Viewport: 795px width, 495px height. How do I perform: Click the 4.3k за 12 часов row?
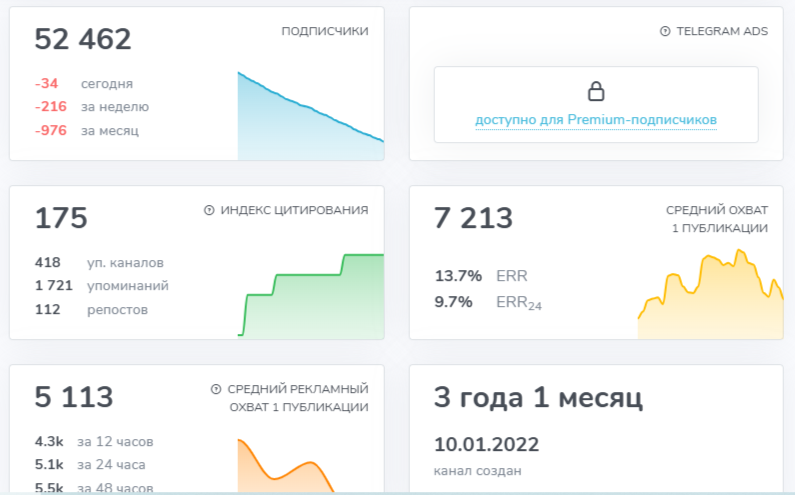coord(94,442)
